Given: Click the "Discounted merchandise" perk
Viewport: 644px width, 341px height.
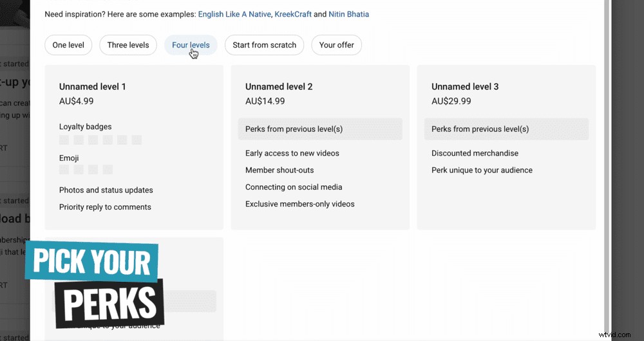Looking at the screenshot, I should coord(475,153).
